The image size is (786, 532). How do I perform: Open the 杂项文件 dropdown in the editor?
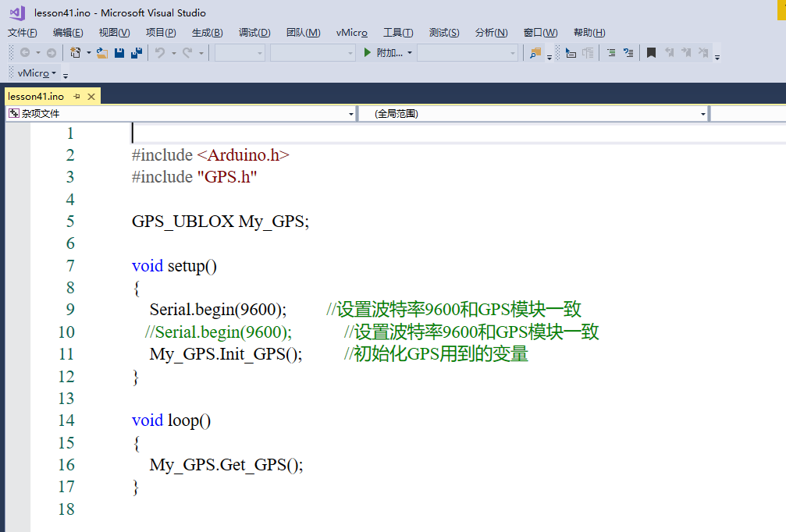[351, 113]
